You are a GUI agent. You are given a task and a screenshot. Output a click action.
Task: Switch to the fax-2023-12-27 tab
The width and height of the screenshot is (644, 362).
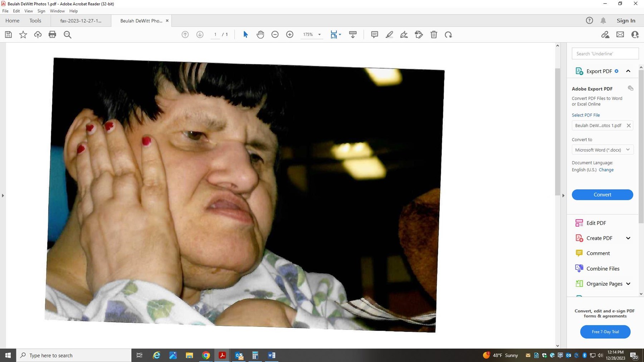[x=81, y=21]
